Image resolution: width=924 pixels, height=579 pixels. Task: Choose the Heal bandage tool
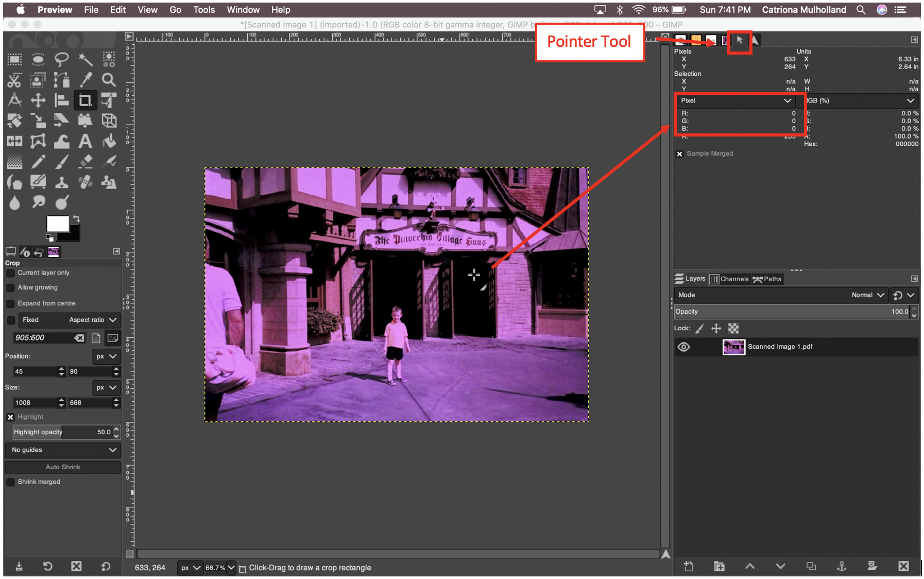click(85, 182)
